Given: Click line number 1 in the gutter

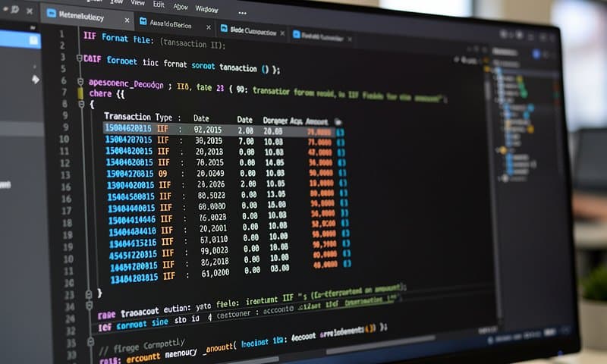Looking at the screenshot, I should tap(65, 34).
